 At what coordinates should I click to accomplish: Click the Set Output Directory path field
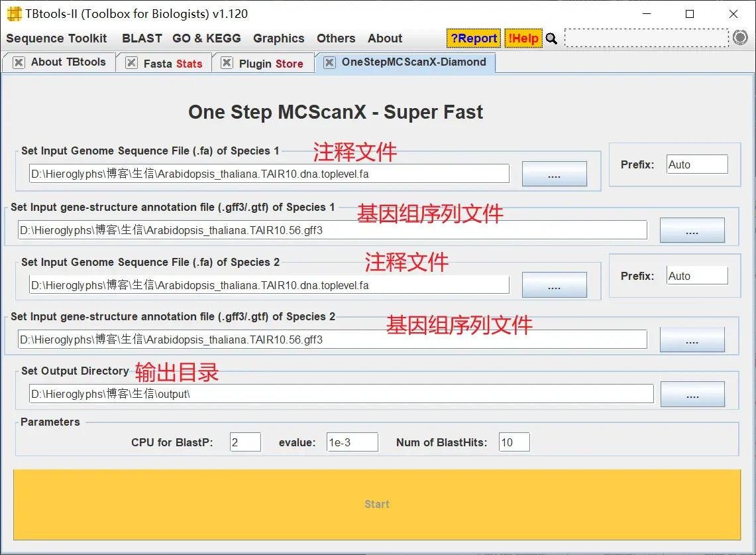tap(341, 394)
